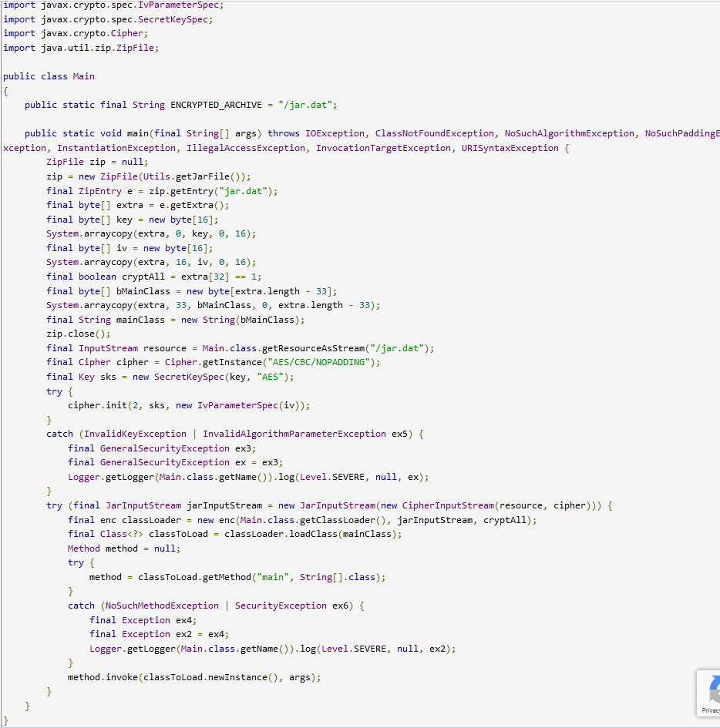The image size is (720, 728).
Task: Click System.arraycopy(extra, 33, bMainClass...) line
Action: point(214,306)
